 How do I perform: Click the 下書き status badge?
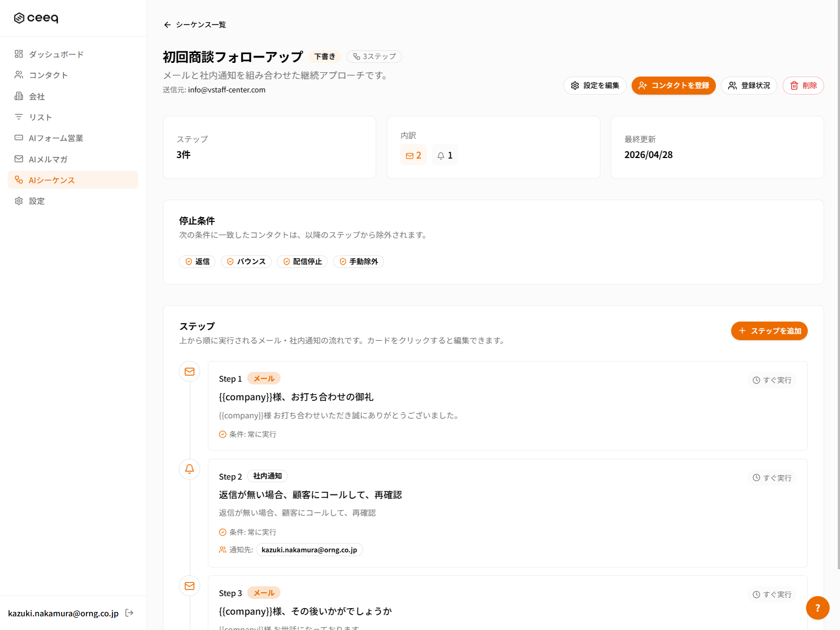pyautogui.click(x=325, y=56)
